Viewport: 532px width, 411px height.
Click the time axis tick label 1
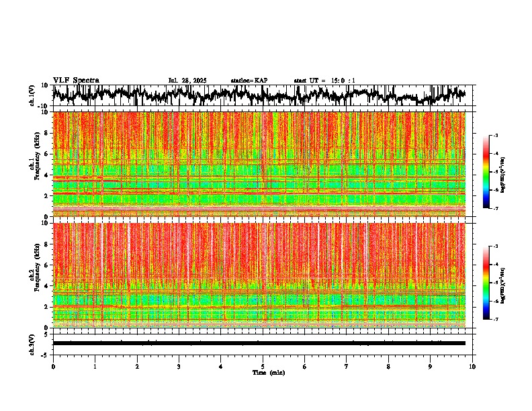click(x=95, y=367)
